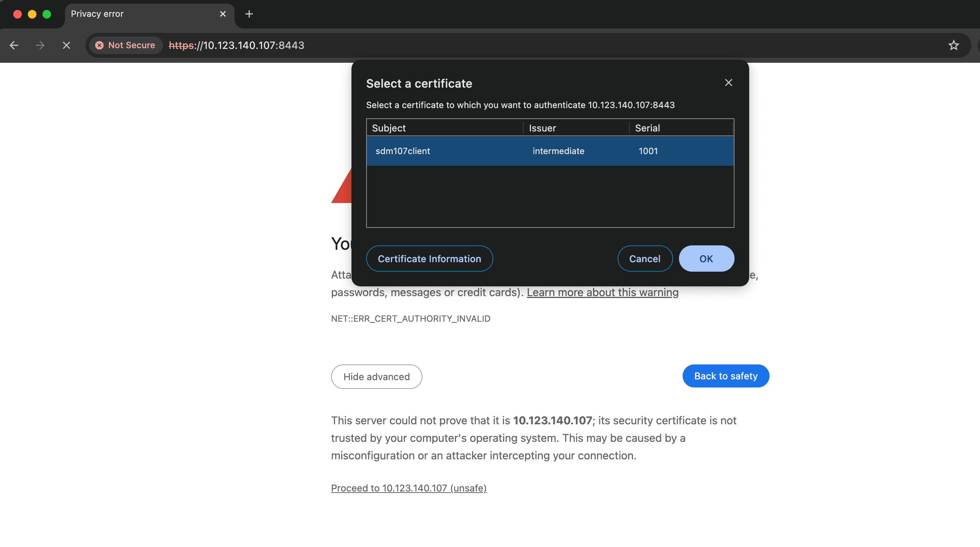Click the stop loading icon
This screenshot has width=980, height=547.
[67, 45]
